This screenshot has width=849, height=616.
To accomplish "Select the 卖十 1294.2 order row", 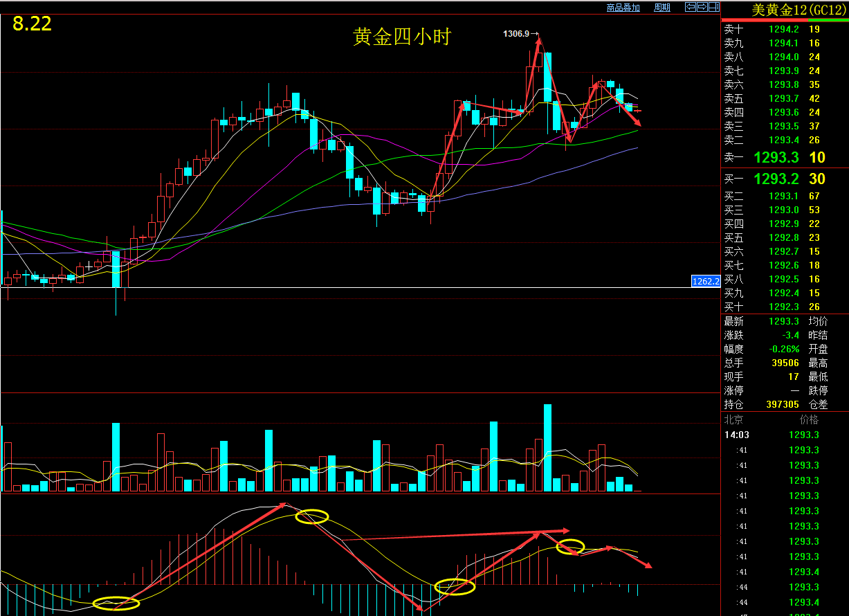I will [785, 29].
